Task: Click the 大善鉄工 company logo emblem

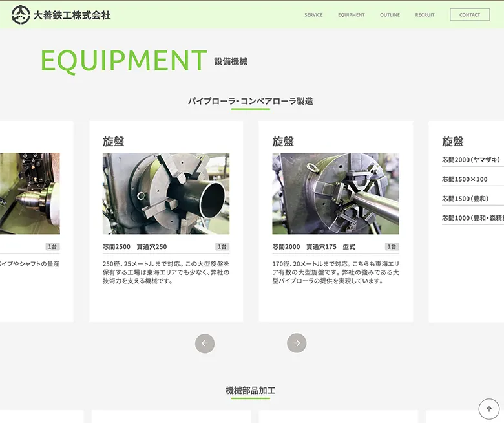Action: coord(21,15)
